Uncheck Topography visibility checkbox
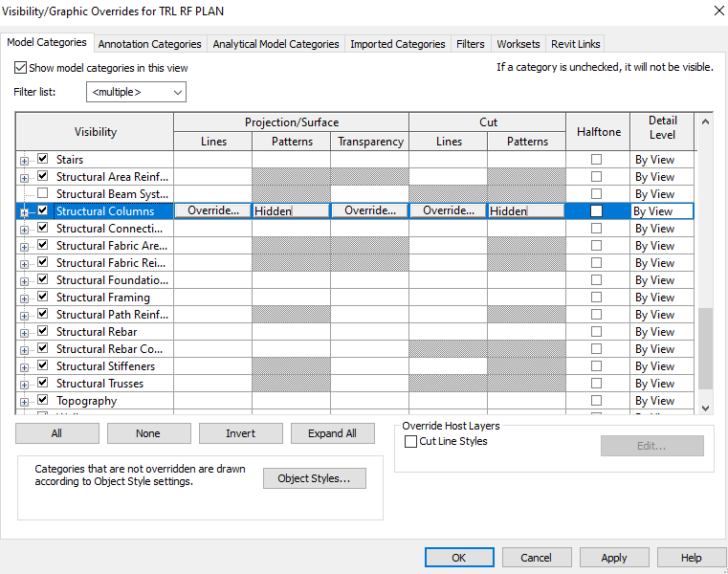 43,400
